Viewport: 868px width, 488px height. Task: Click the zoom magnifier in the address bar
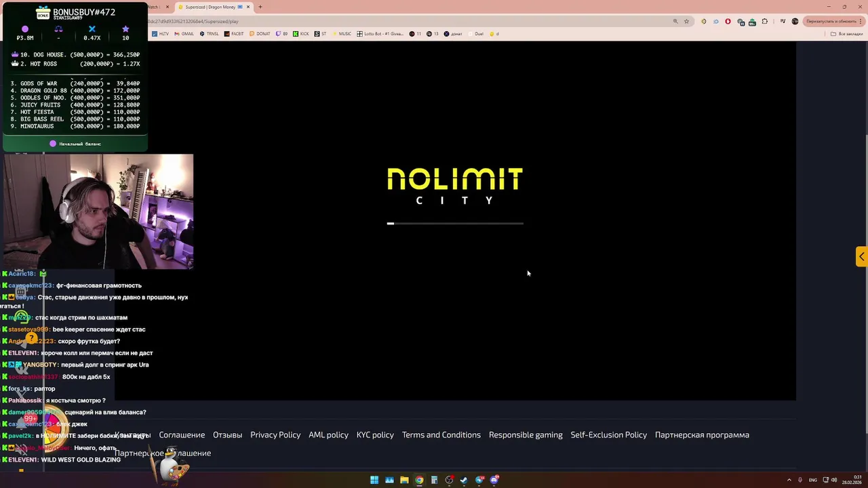pyautogui.click(x=675, y=21)
